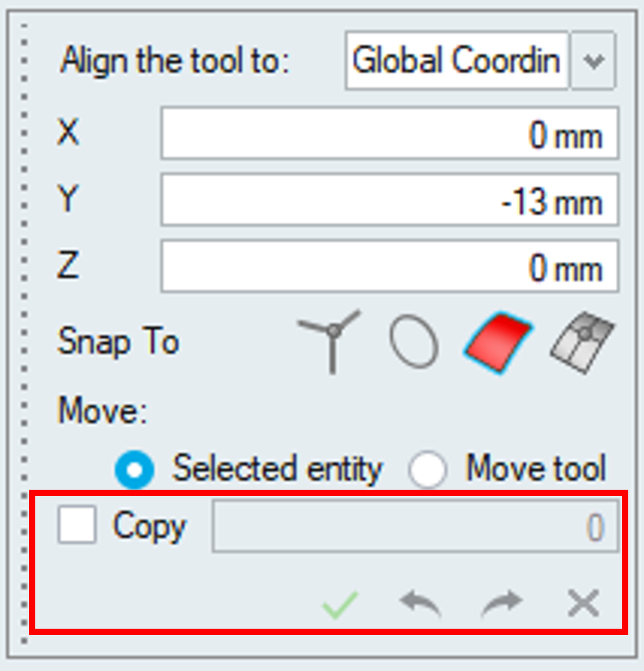Select the gray mesh surface snap icon
644x671 pixels.
point(582,341)
